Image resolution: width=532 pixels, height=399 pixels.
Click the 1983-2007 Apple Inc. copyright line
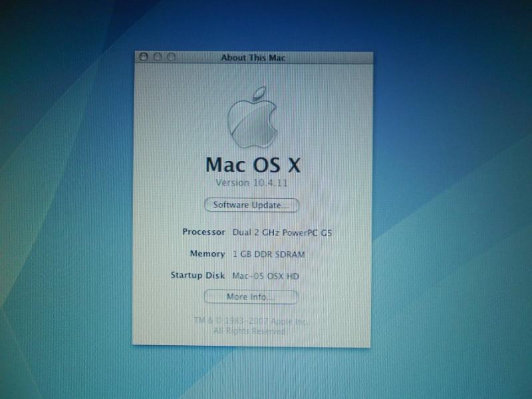click(251, 321)
